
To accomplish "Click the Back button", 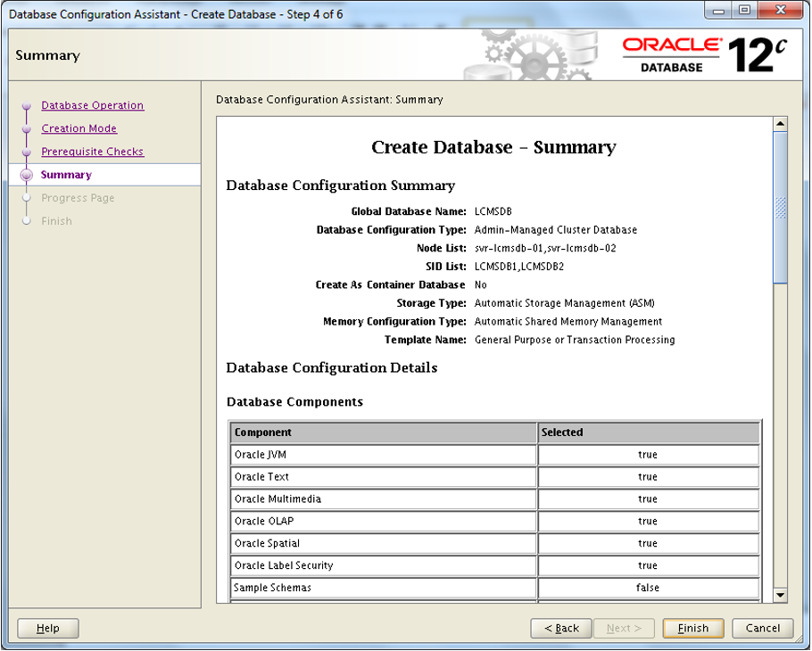I will [x=561, y=628].
